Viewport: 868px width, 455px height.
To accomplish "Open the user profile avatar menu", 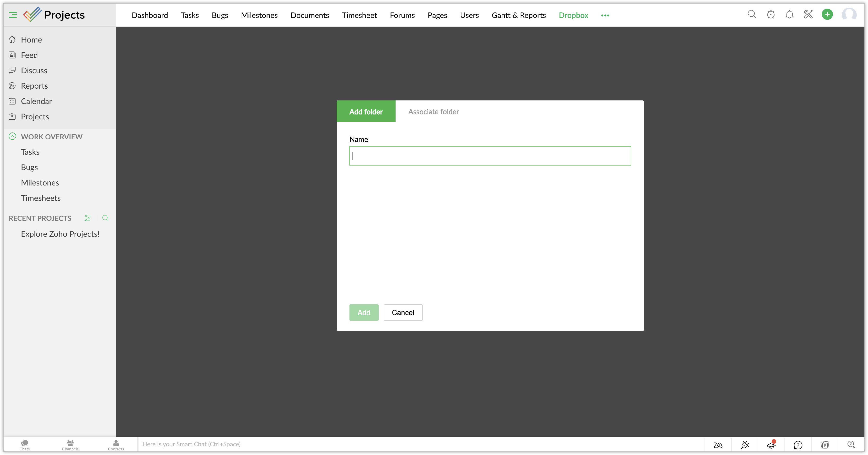I will pos(849,15).
